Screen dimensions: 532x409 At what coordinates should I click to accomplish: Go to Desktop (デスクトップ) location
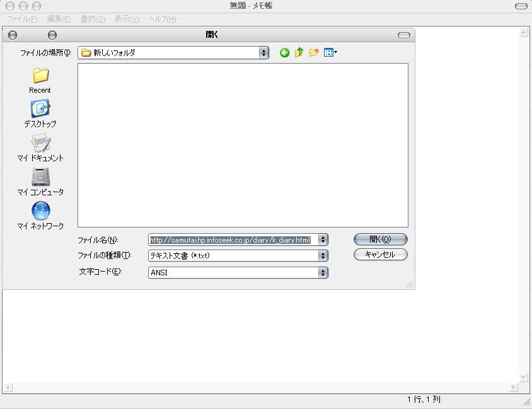point(40,113)
